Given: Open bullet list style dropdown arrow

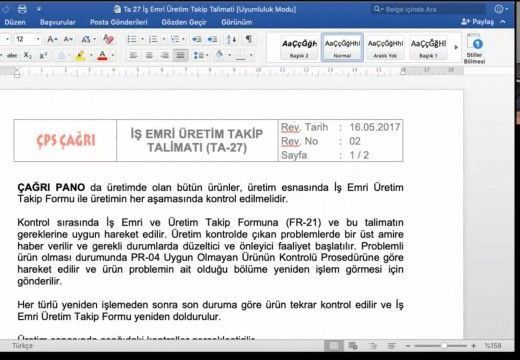Looking at the screenshot, I should pos(142,39).
